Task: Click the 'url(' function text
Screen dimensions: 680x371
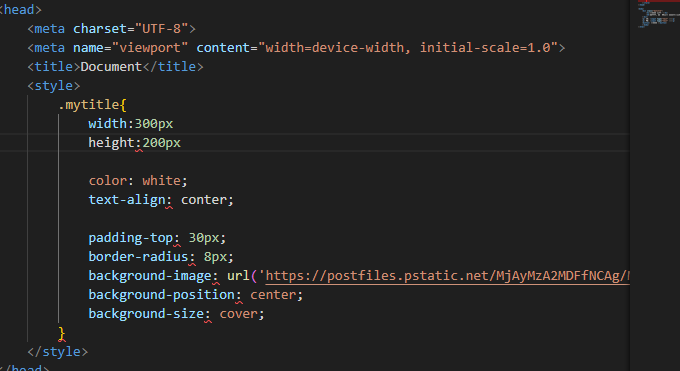Action: pos(242,276)
